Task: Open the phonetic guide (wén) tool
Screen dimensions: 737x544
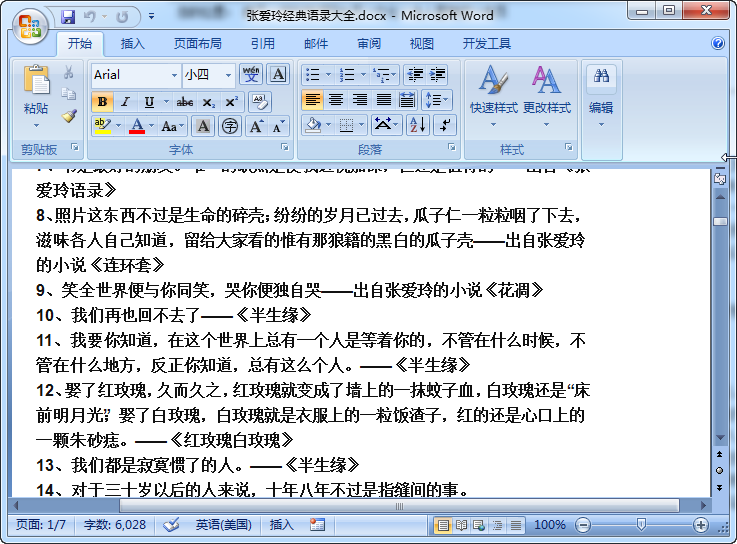Action: [x=251, y=74]
